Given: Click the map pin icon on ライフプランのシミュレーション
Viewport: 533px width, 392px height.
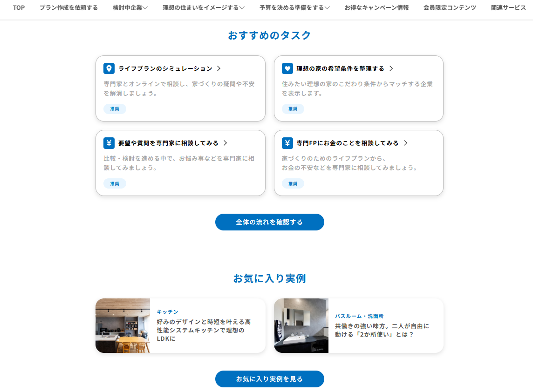Looking at the screenshot, I should click(109, 68).
